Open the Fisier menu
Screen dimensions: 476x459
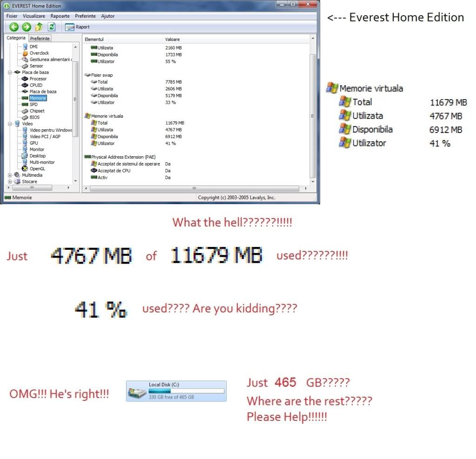pos(12,16)
